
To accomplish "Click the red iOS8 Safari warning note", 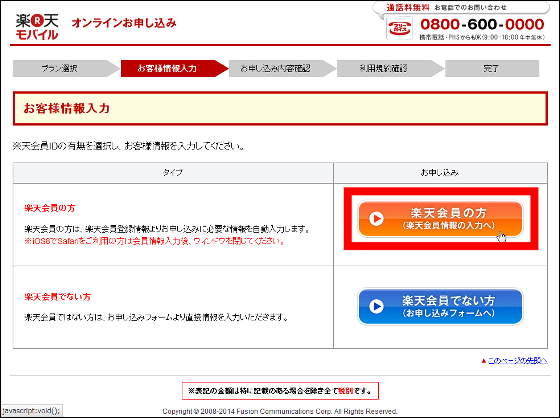I will (155, 242).
